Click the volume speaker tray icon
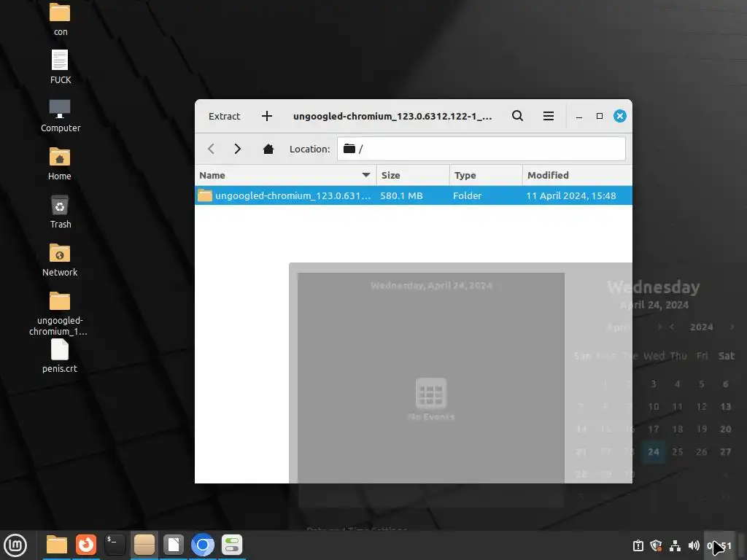The width and height of the screenshot is (747, 560). pos(694,545)
